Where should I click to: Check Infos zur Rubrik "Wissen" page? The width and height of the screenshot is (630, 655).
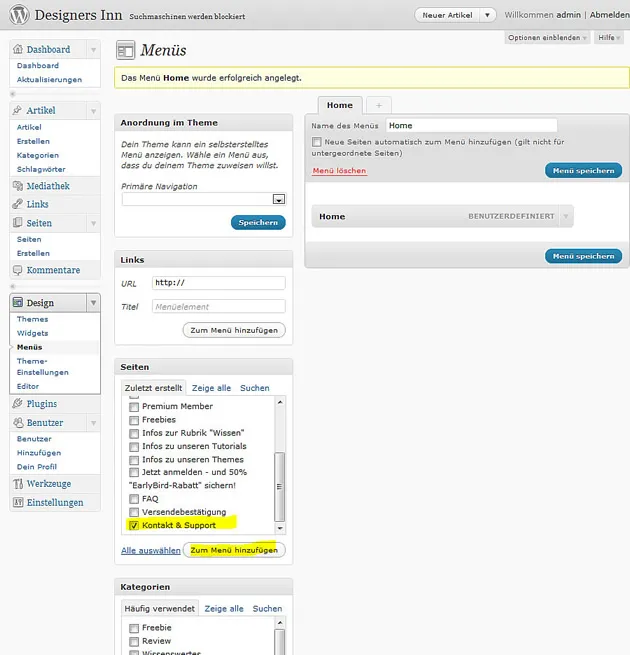pos(134,434)
